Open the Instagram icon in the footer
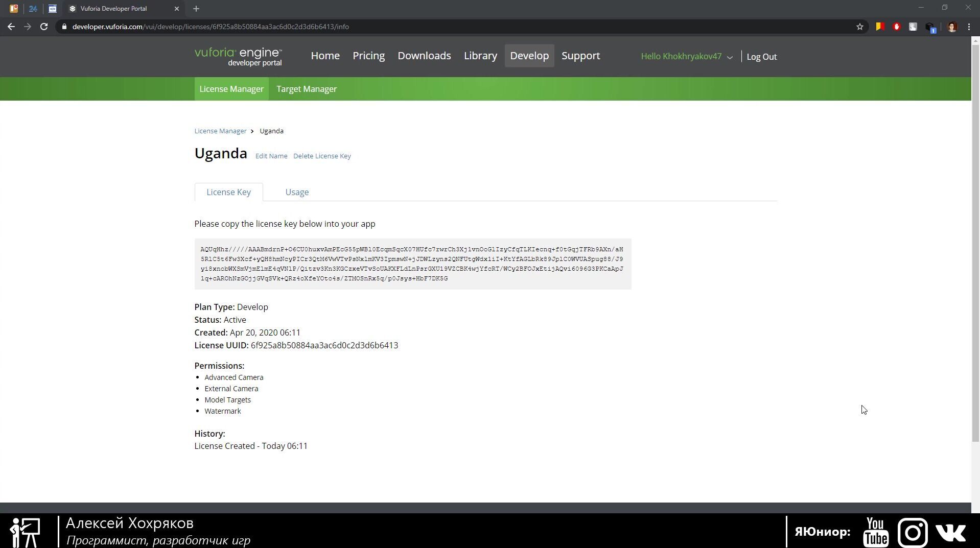Screen dimensions: 980x548 pyautogui.click(x=913, y=532)
